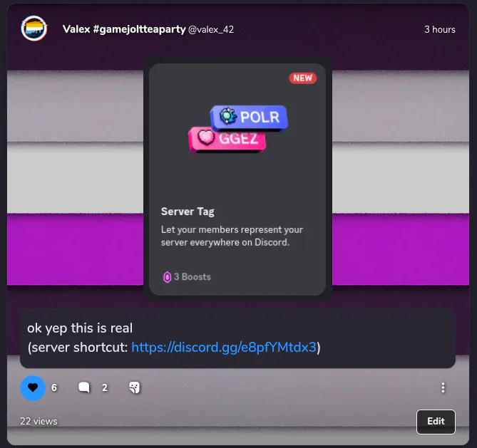Follow the discord.gg/e8pfYMtdx3 invite link

(x=224, y=347)
